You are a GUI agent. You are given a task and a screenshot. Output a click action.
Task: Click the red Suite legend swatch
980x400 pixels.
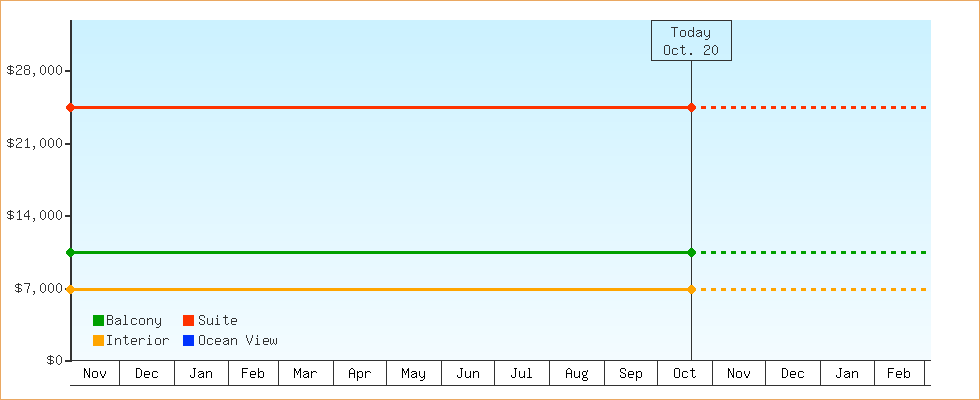[188, 321]
